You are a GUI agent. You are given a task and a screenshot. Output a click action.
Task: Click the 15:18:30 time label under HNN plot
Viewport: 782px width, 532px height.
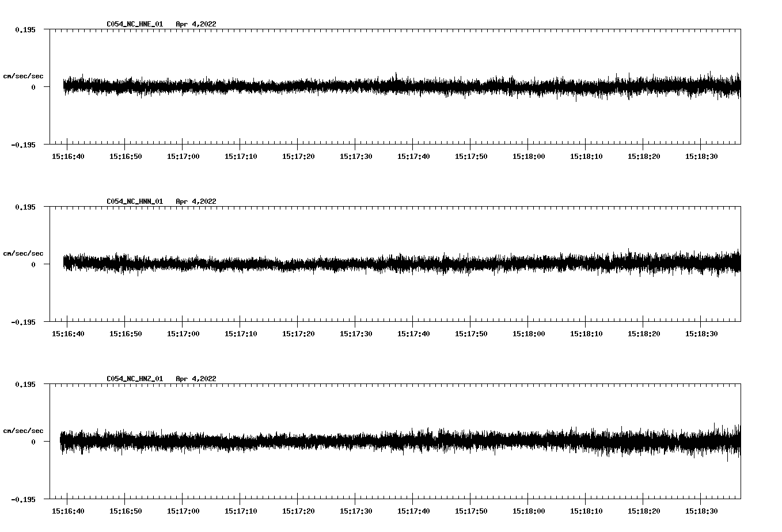701,334
